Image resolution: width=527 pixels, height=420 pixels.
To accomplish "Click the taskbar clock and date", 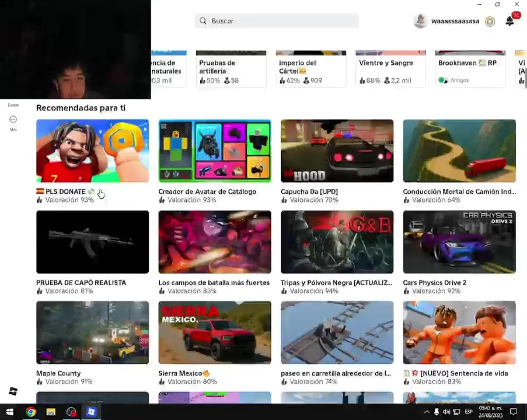I will coord(490,412).
